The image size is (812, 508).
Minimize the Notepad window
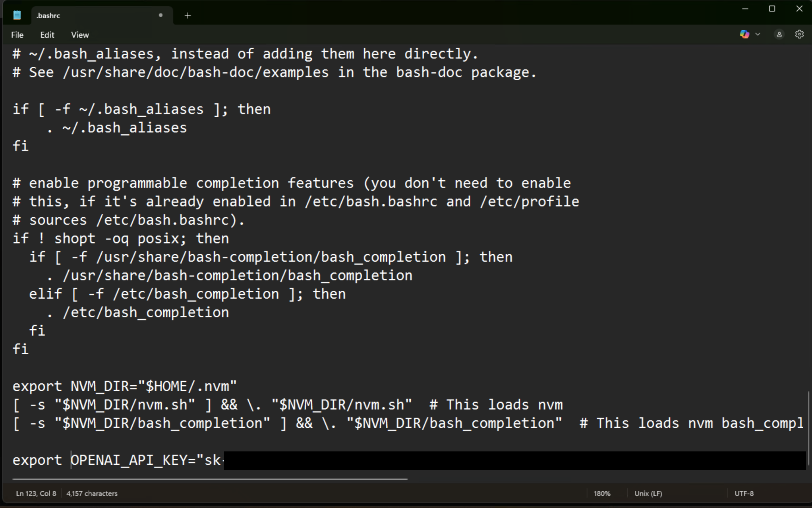(745, 8)
